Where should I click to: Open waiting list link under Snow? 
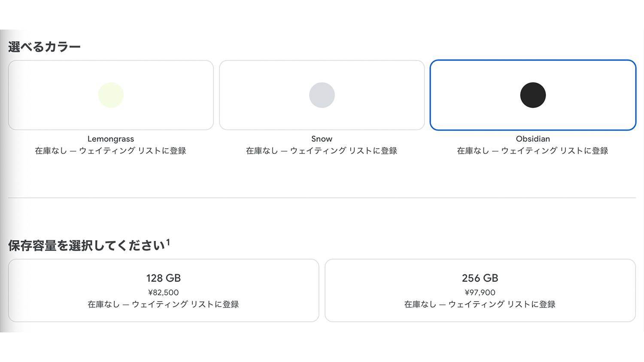coord(322,151)
